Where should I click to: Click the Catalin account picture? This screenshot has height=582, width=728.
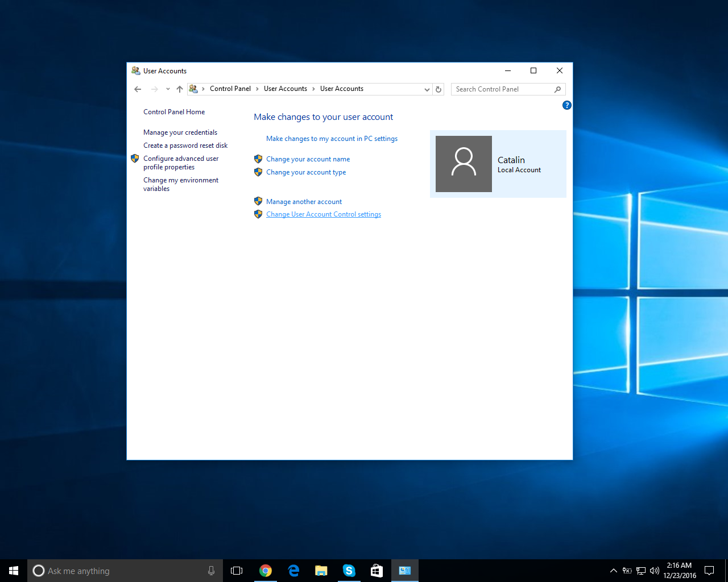tap(464, 164)
